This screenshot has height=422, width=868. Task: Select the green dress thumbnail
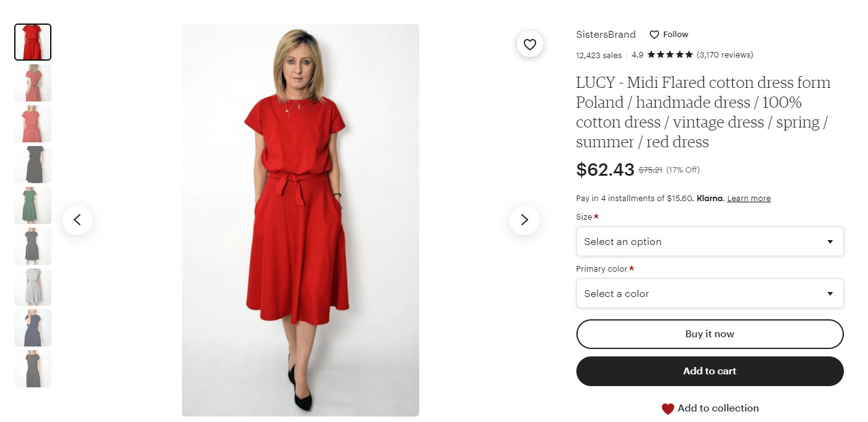[33, 205]
